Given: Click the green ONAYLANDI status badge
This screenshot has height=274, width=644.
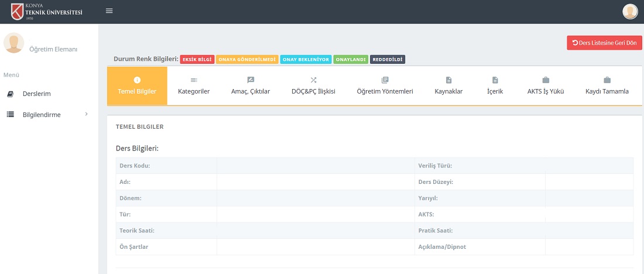Looking at the screenshot, I should click(351, 59).
